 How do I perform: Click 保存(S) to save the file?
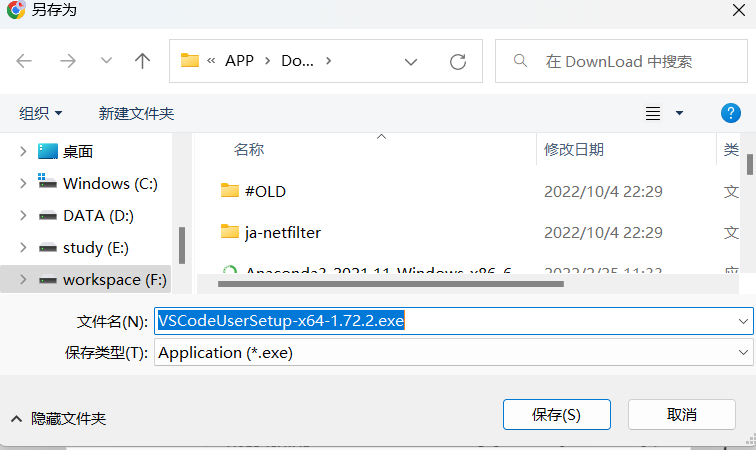pyautogui.click(x=556, y=415)
